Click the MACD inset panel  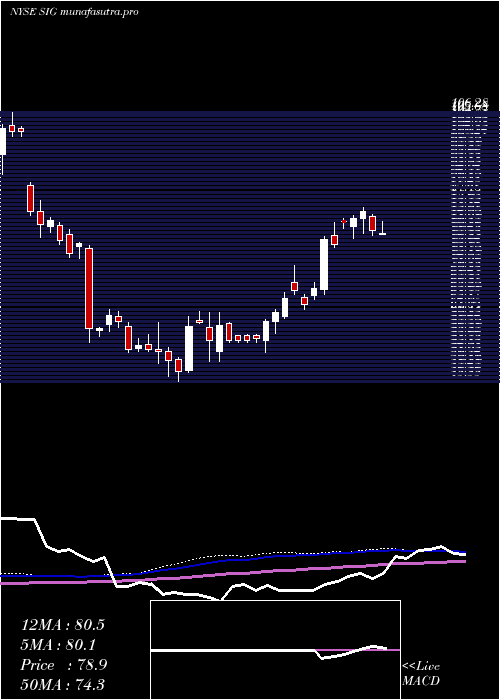[275, 650]
